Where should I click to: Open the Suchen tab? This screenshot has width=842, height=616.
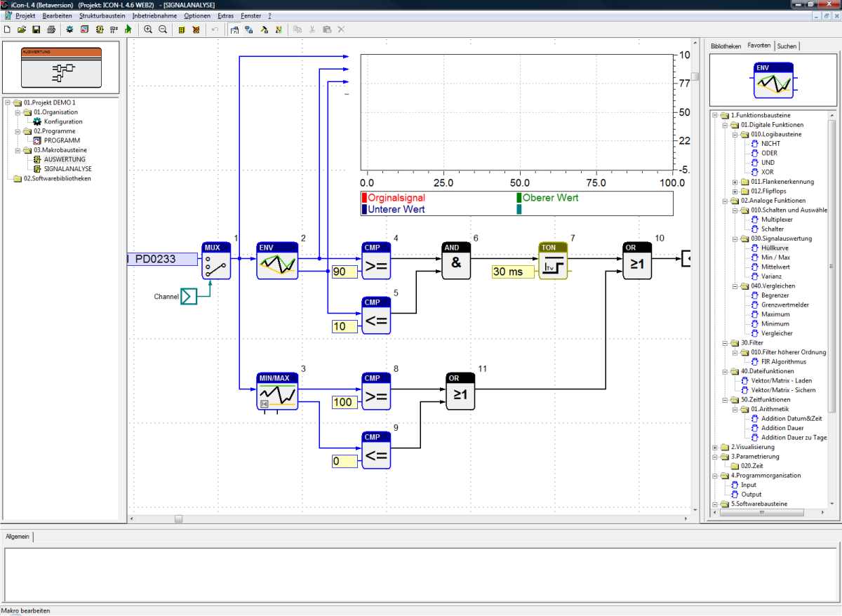(786, 46)
